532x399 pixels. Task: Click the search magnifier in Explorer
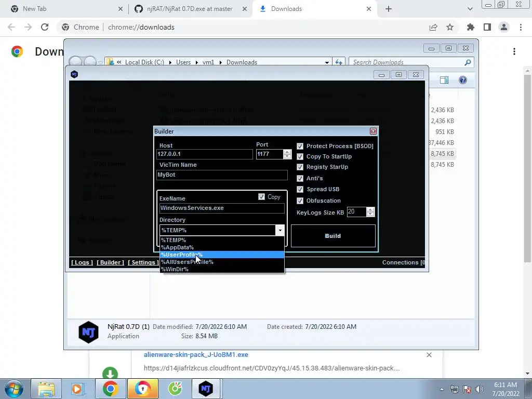[x=468, y=62]
